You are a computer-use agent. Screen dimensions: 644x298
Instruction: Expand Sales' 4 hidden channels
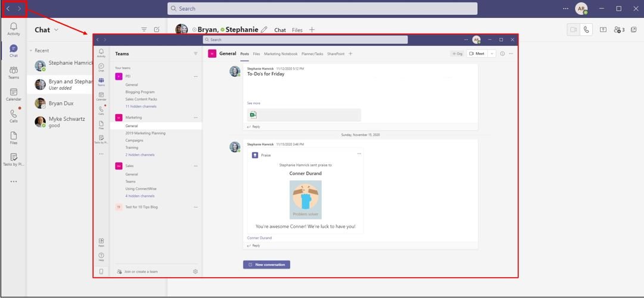click(140, 196)
